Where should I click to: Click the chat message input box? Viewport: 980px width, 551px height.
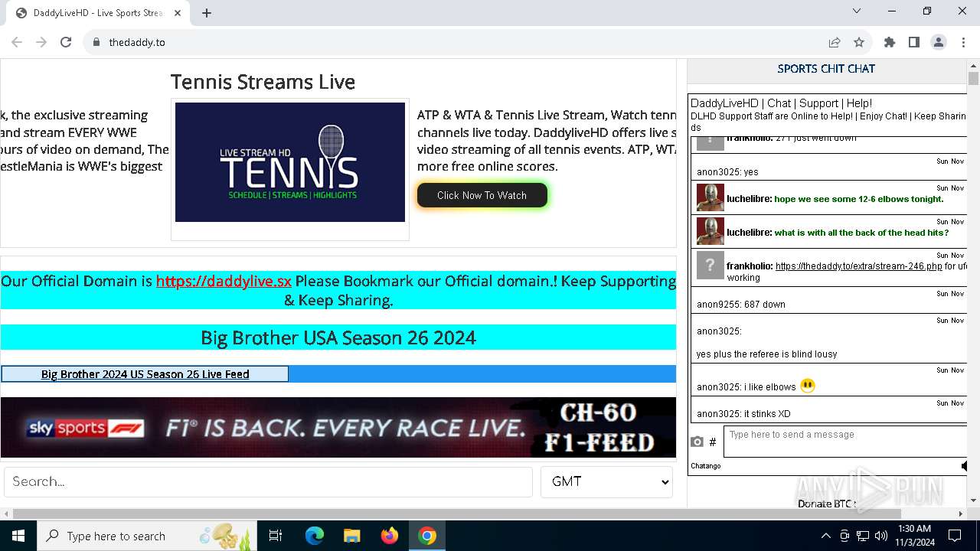click(x=845, y=442)
